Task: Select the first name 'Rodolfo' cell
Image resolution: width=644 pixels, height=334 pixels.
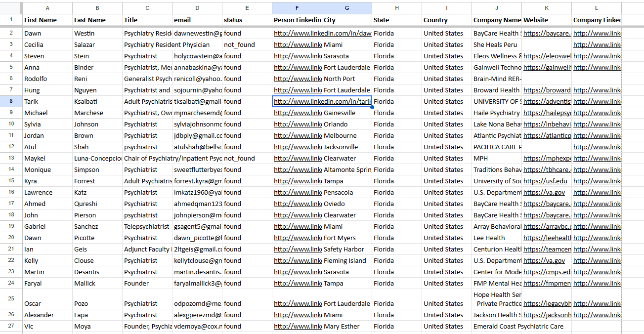Action: click(47, 79)
